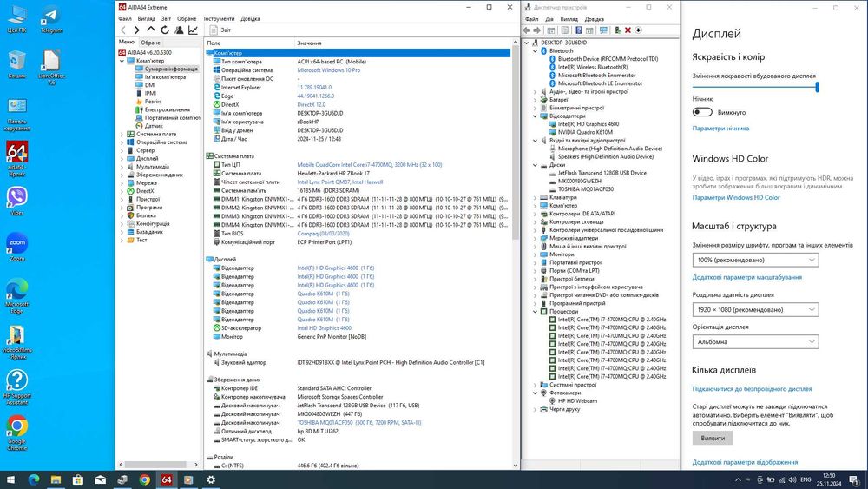Open the Інструменти menu in AIDA64

(219, 18)
